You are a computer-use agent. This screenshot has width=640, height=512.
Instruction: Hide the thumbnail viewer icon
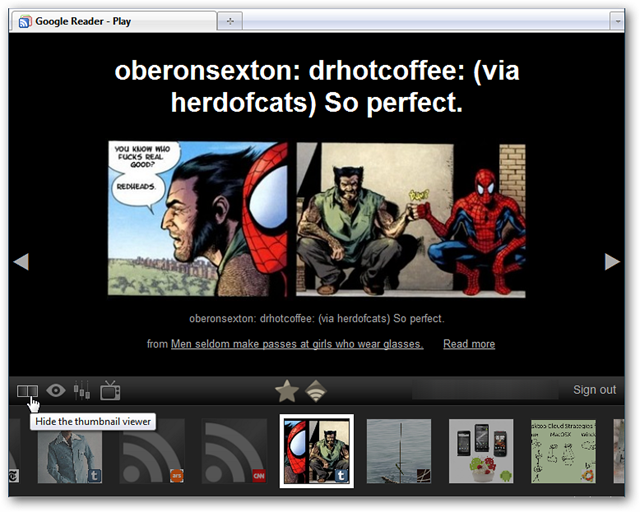tap(27, 391)
